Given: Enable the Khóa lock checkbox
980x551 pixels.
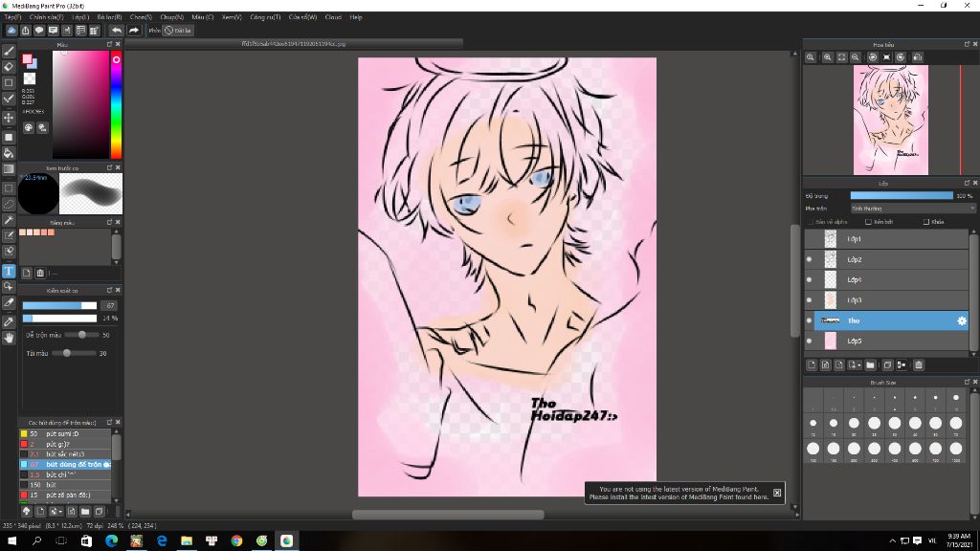Looking at the screenshot, I should [926, 222].
